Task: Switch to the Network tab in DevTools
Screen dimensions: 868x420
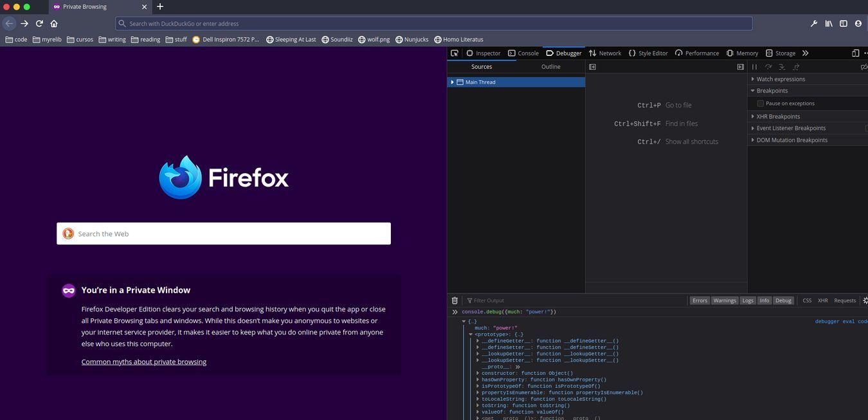Action: tap(610, 53)
